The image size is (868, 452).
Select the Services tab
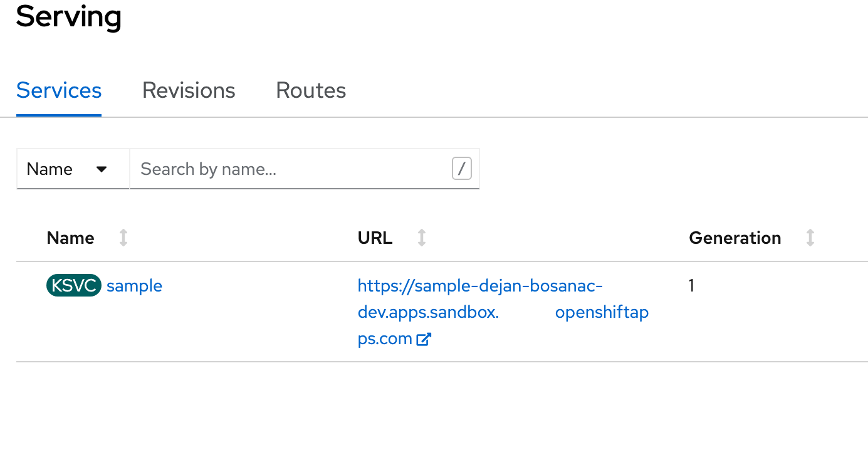coord(59,90)
